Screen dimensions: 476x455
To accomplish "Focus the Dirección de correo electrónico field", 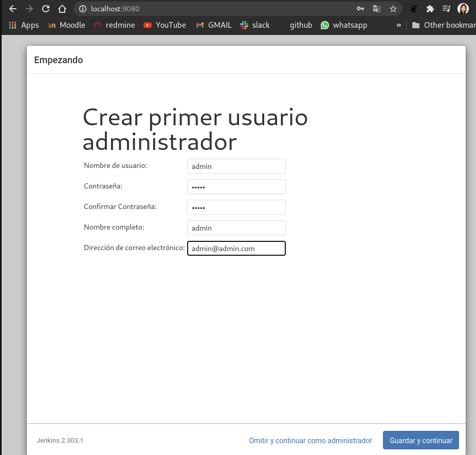I will click(x=236, y=248).
